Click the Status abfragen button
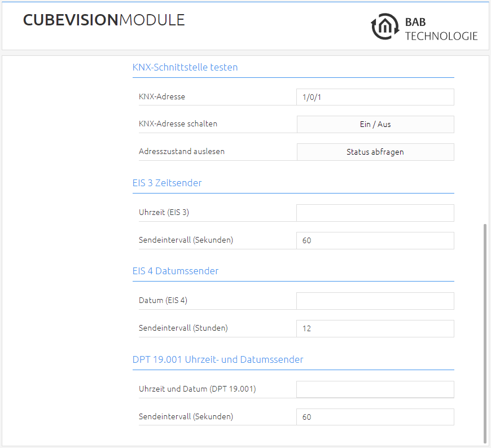The height and width of the screenshot is (448, 491). tap(375, 152)
